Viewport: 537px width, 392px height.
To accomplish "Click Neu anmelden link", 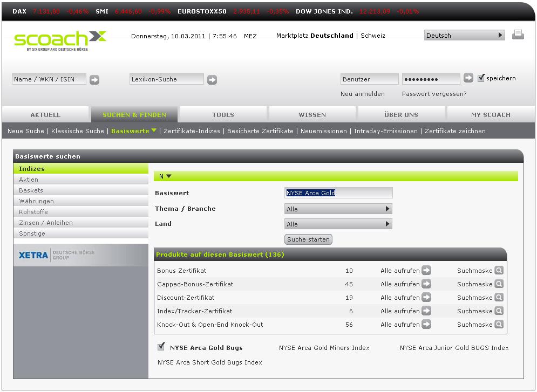I will coord(362,94).
